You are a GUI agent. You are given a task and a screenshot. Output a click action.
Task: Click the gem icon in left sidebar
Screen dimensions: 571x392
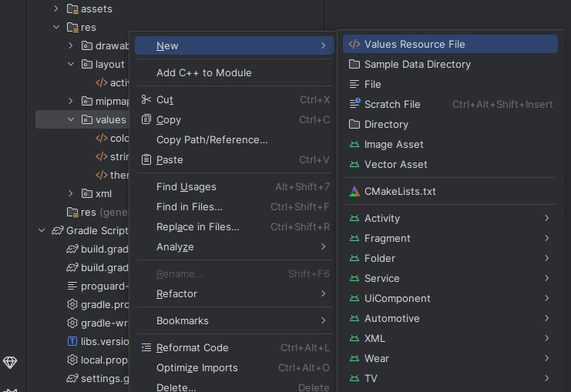click(x=10, y=362)
